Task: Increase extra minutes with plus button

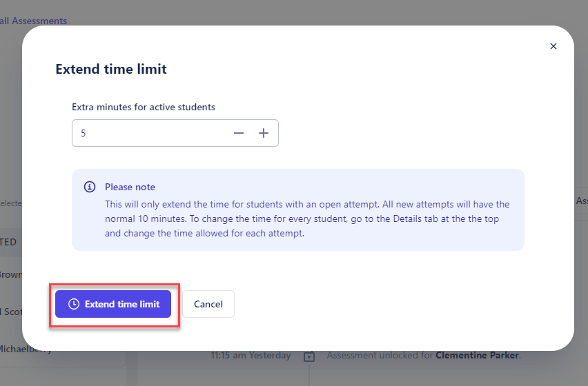Action: tap(264, 133)
